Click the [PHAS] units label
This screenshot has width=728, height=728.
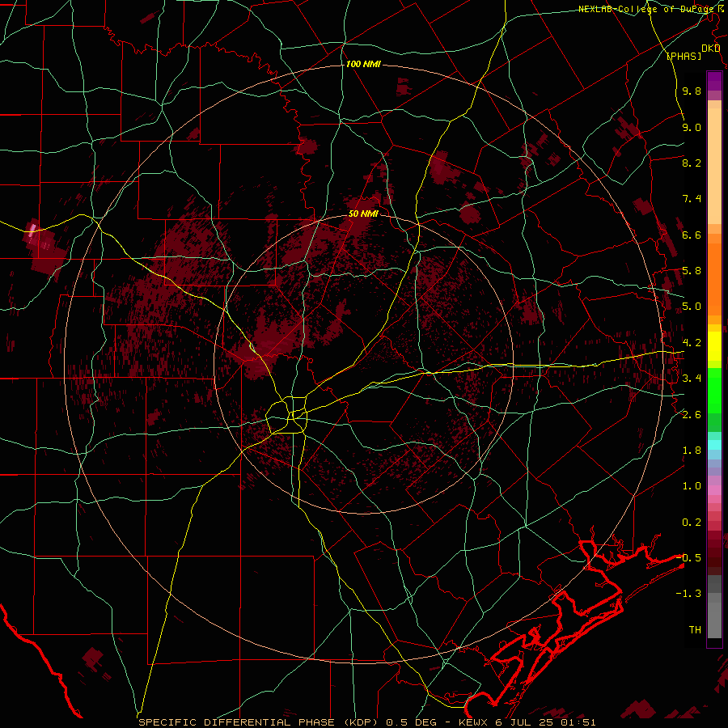(x=684, y=56)
